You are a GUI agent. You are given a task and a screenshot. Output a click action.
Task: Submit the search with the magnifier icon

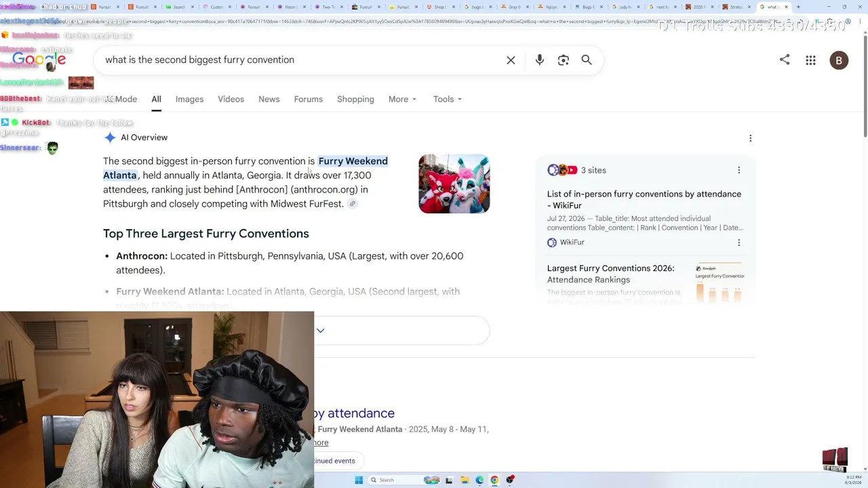[x=587, y=60]
